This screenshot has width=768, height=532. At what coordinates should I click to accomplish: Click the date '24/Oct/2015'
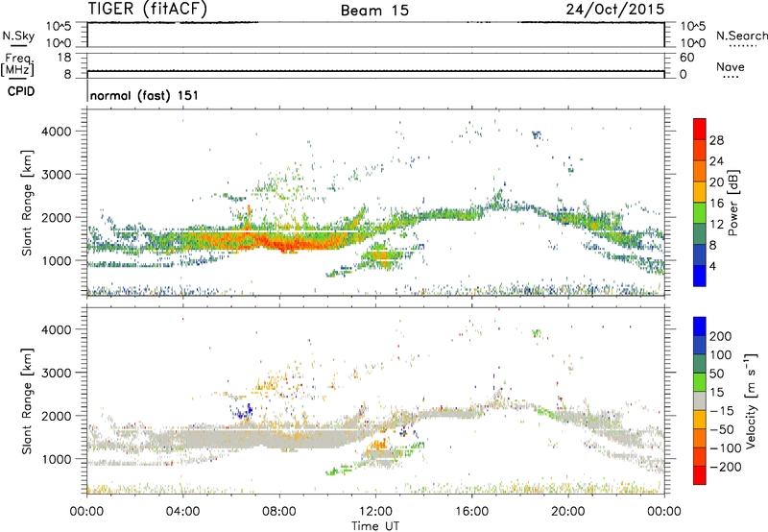click(615, 10)
